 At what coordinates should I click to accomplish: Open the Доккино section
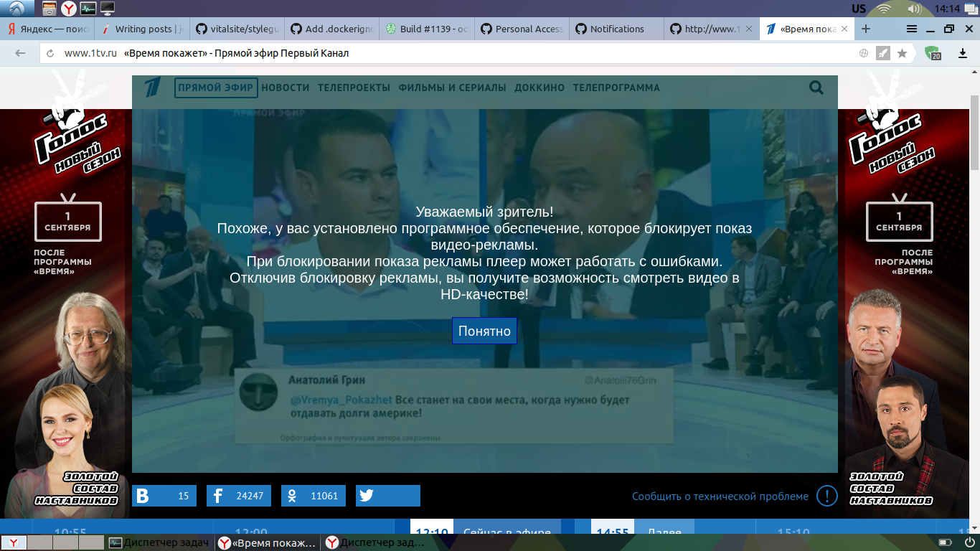point(540,88)
